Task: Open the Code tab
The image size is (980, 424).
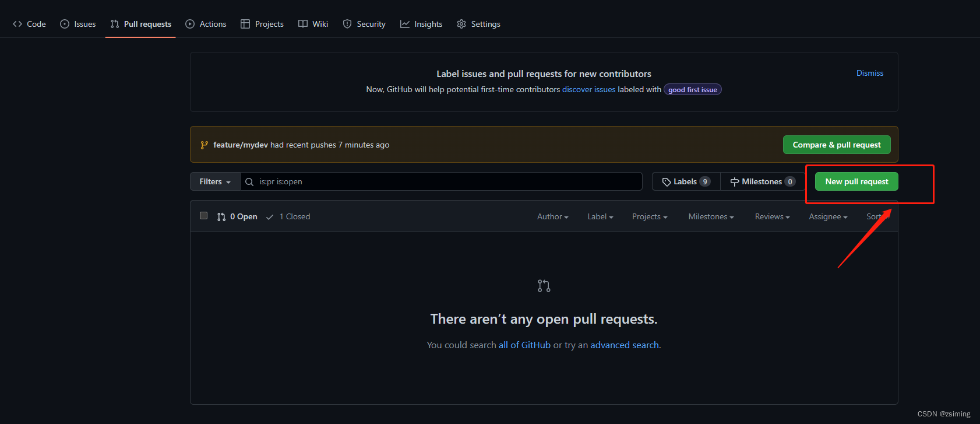Action: click(29, 24)
